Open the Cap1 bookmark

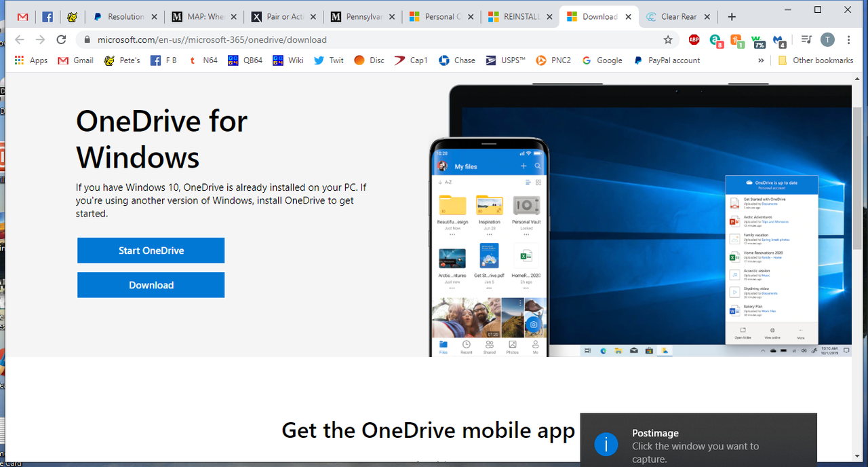tap(411, 60)
